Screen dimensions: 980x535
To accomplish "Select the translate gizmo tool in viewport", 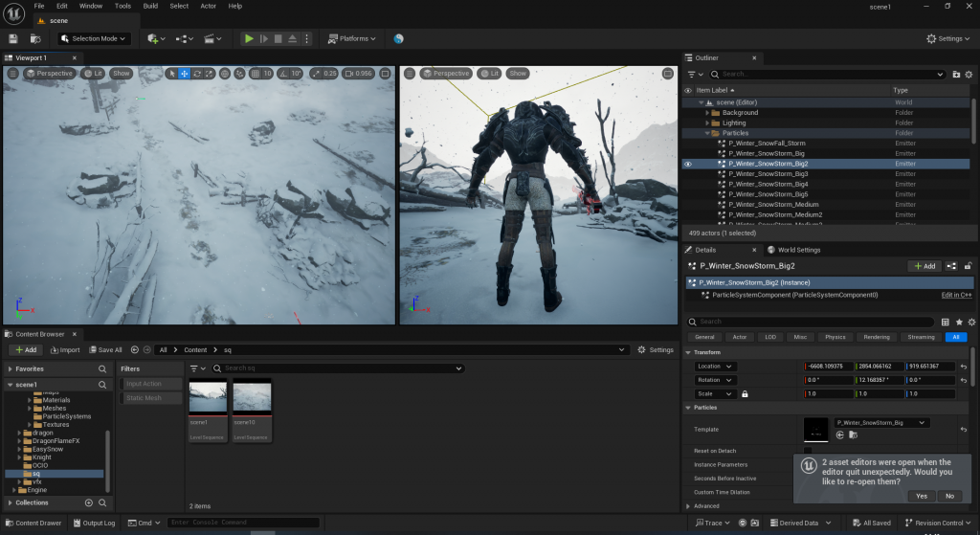I will tap(185, 74).
